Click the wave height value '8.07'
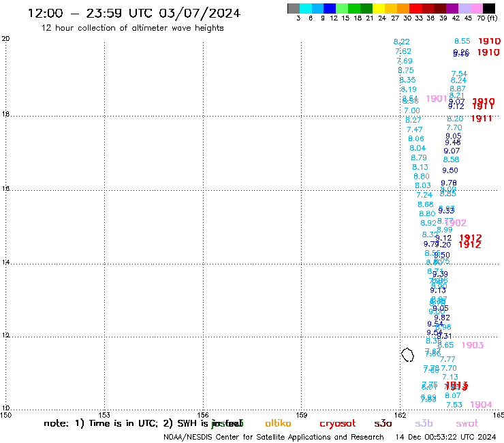 [x=452, y=395]
